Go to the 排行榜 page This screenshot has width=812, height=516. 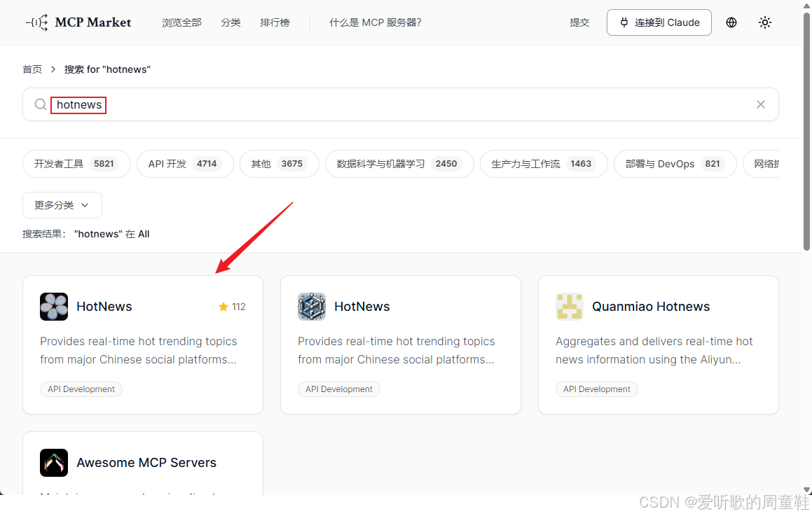click(275, 23)
